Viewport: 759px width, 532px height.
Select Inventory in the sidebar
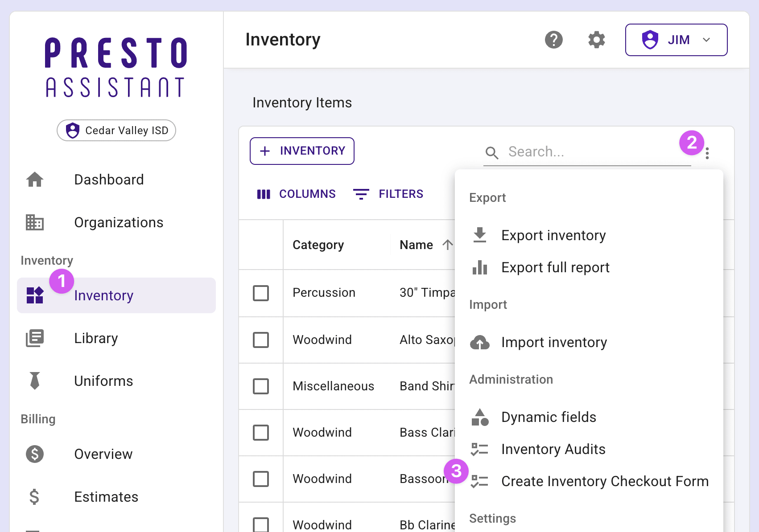116,295
